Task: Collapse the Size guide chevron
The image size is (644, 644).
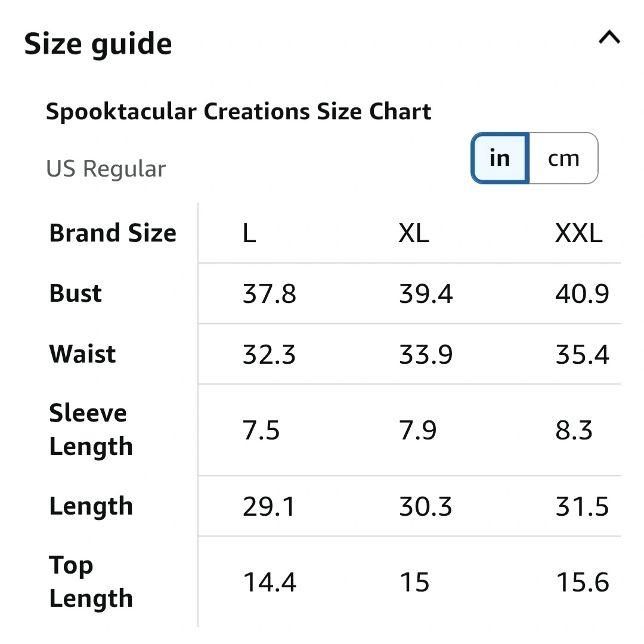Action: tap(609, 39)
